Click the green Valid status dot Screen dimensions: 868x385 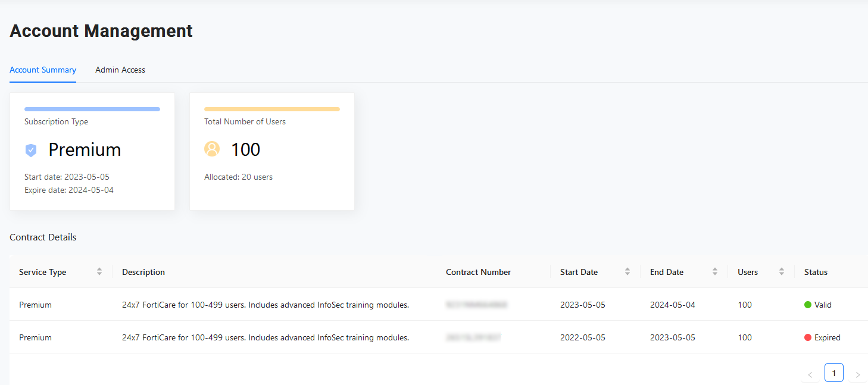[808, 305]
